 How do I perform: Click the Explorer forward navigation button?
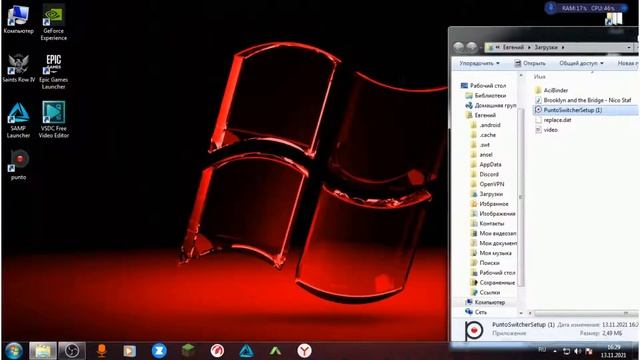[x=472, y=47]
